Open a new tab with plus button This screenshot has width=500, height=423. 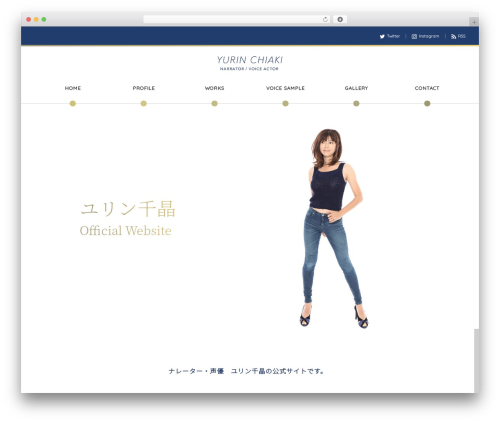(474, 22)
